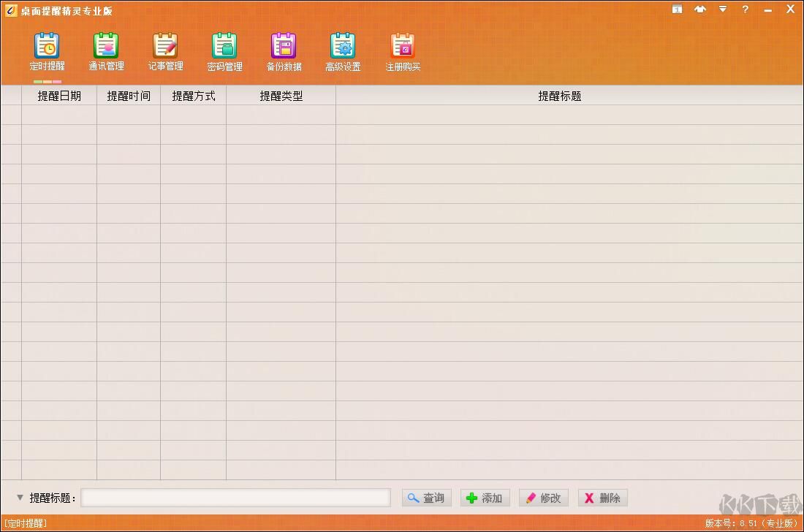Open the 定时提醒 (timed reminder) module
The width and height of the screenshot is (804, 532).
tap(47, 51)
